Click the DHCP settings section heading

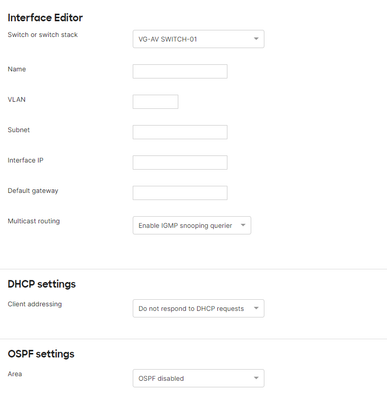42,284
